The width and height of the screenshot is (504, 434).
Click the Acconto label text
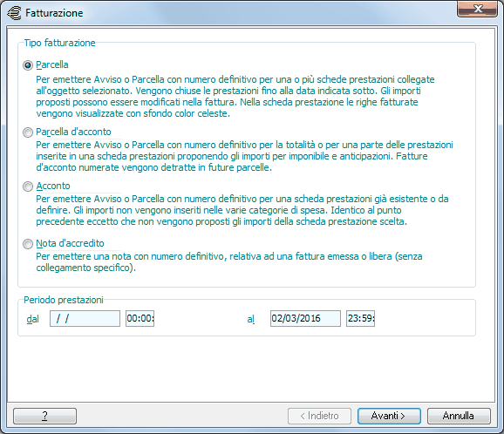tap(53, 186)
